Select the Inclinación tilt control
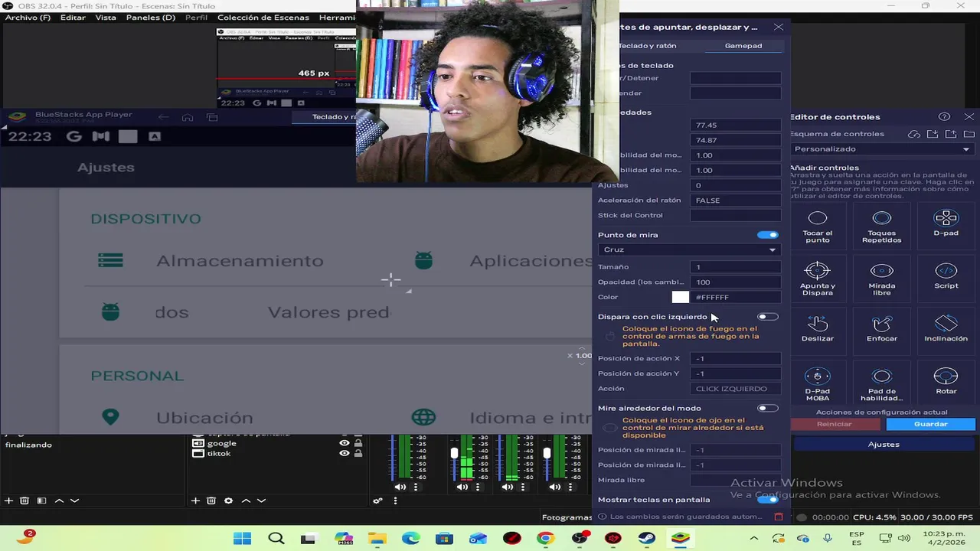 [946, 331]
